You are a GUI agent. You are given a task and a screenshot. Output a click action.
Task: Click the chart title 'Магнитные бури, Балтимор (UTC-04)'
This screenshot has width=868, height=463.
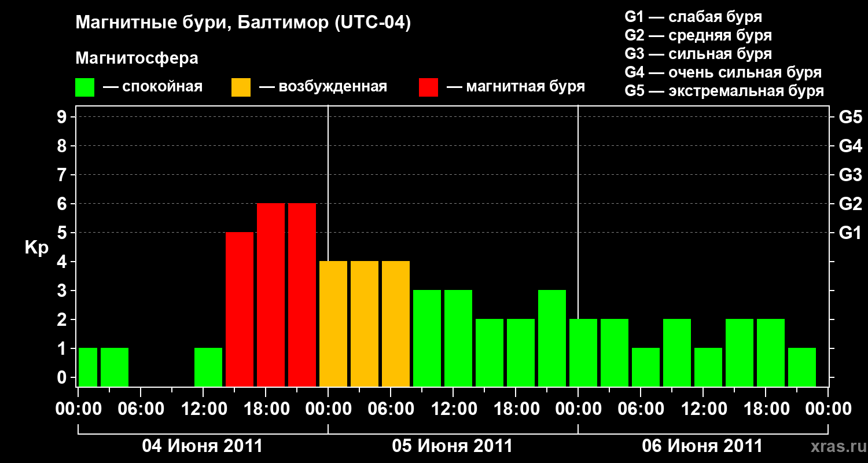click(243, 24)
